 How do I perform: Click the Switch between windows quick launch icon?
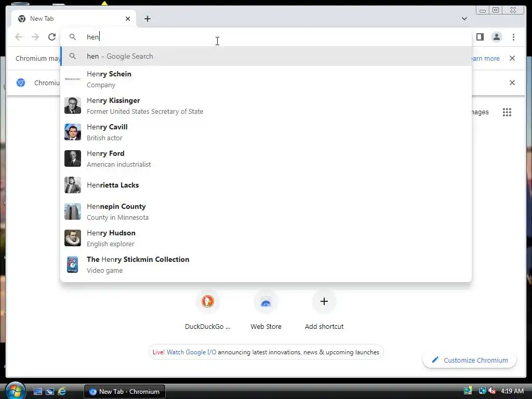pyautogui.click(x=49, y=392)
